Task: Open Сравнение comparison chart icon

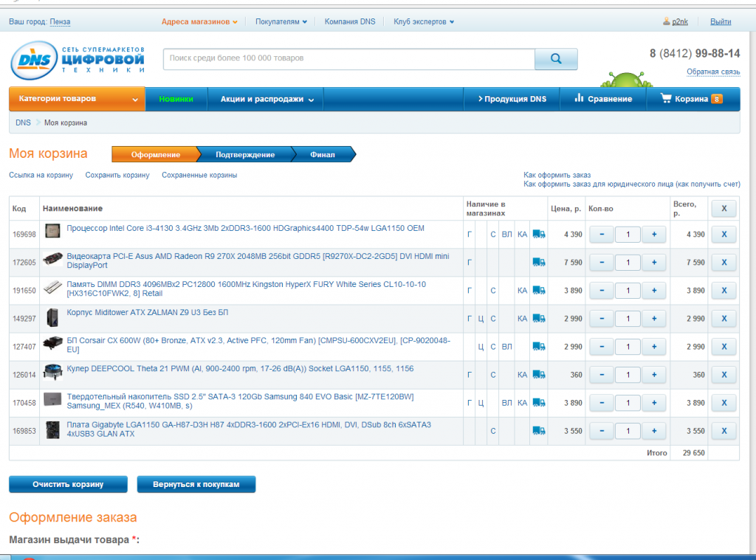Action: [580, 99]
